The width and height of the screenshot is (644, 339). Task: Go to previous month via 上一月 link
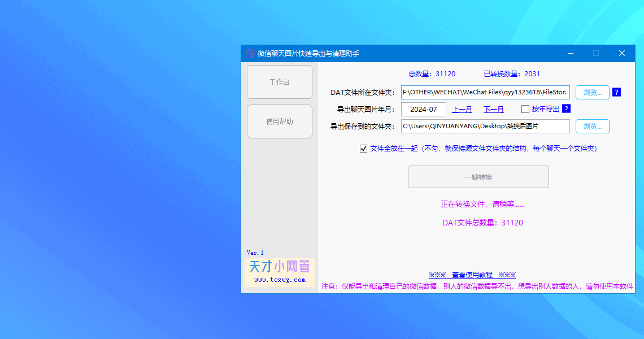coord(462,109)
